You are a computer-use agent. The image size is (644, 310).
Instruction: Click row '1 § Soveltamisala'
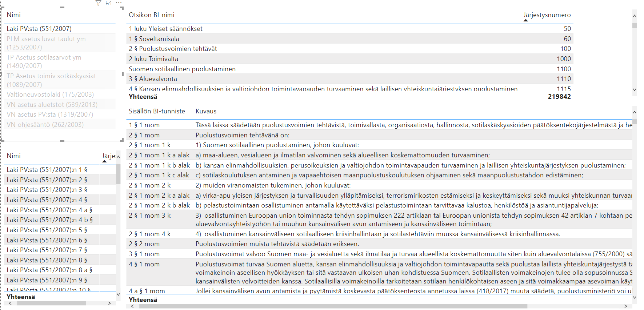pos(350,39)
